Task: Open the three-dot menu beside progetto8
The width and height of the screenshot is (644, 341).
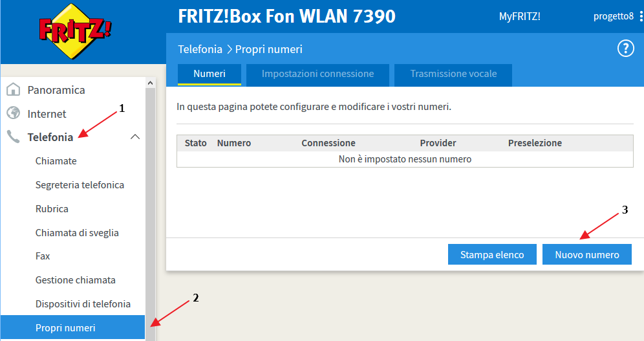Action: 641,16
